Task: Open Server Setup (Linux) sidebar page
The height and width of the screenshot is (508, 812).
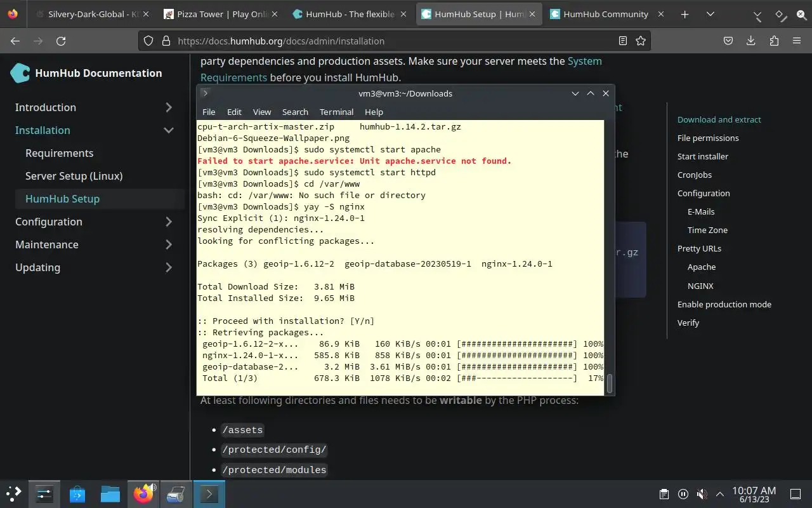Action: 74,176
